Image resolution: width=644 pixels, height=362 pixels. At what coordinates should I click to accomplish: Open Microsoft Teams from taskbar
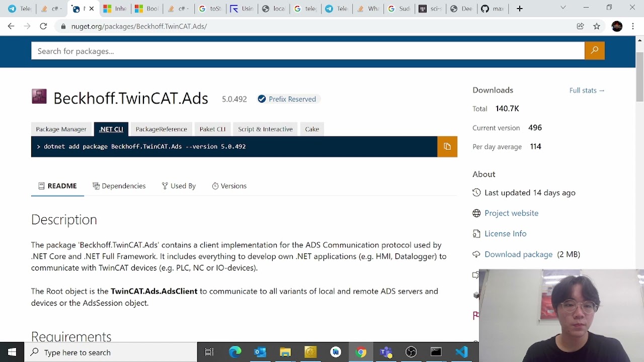386,352
